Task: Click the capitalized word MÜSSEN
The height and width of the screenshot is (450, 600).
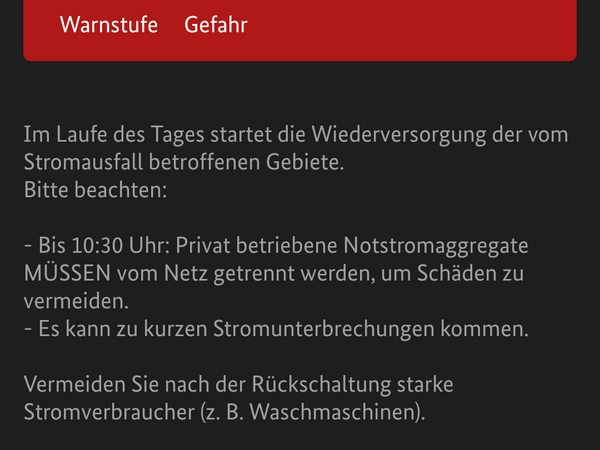Action: 68,273
